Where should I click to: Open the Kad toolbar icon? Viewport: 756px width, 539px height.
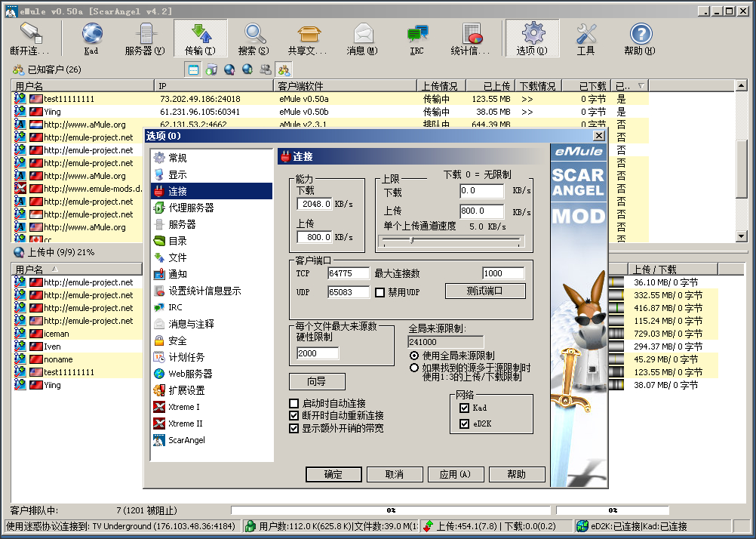click(91, 38)
